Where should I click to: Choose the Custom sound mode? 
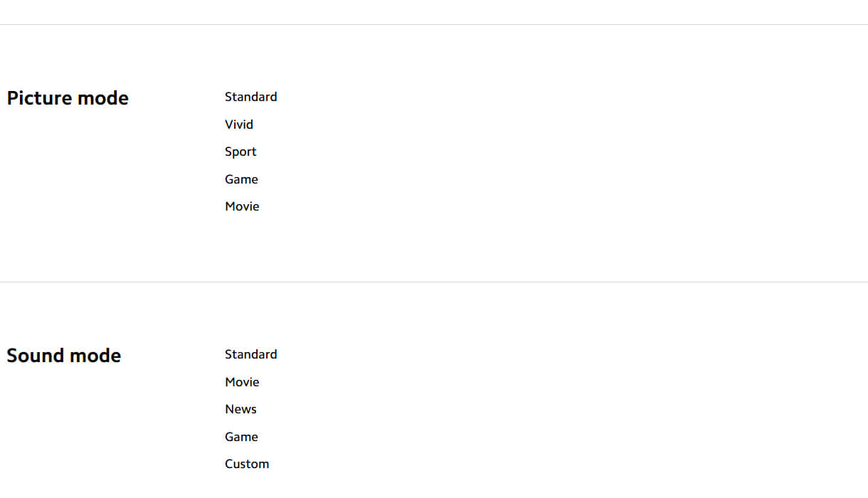tap(247, 464)
